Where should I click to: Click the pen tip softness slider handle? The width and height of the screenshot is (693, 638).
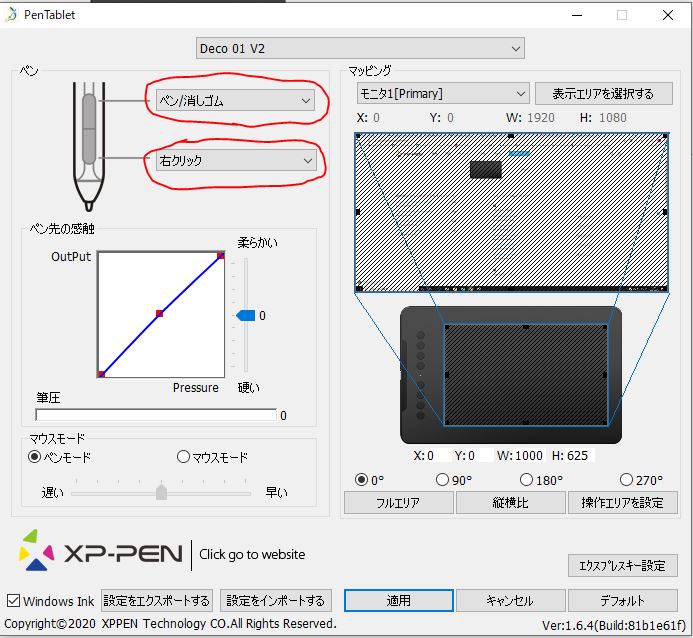pyautogui.click(x=246, y=315)
